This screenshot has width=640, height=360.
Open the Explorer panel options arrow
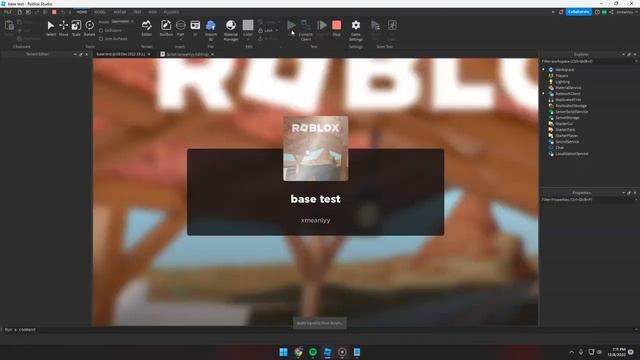[x=623, y=54]
